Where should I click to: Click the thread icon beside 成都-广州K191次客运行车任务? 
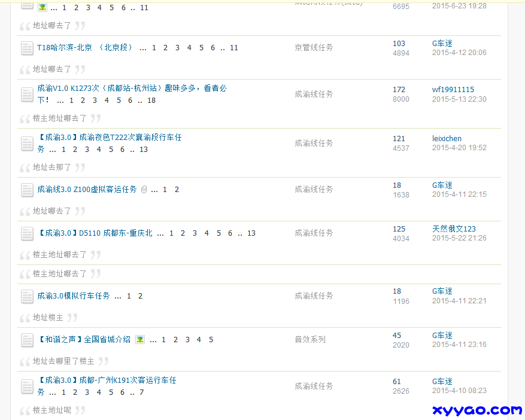pyautogui.click(x=26, y=387)
